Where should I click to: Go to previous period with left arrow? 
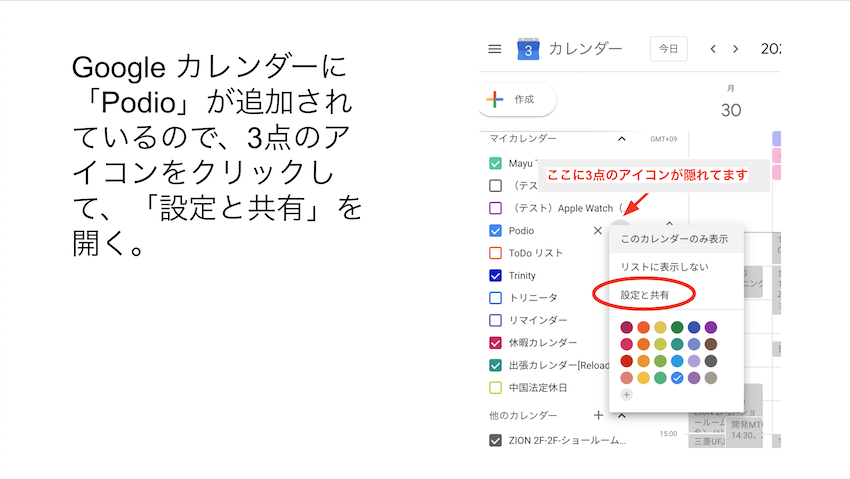click(x=713, y=49)
